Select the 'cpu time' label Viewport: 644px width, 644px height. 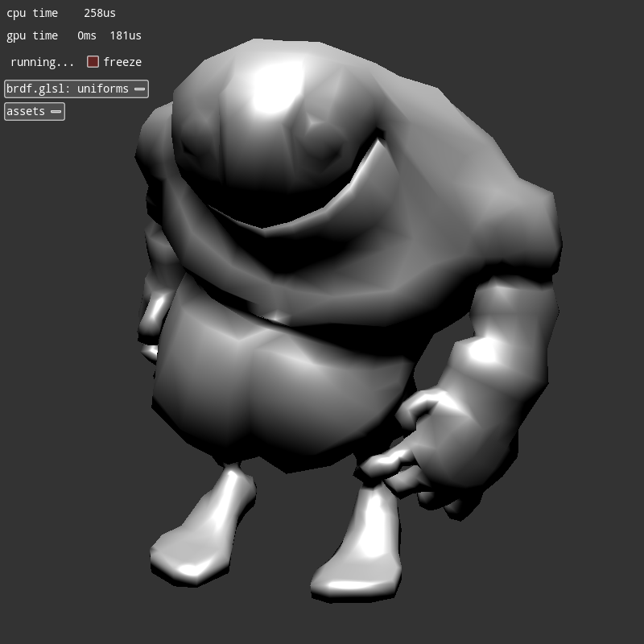pyautogui.click(x=32, y=13)
